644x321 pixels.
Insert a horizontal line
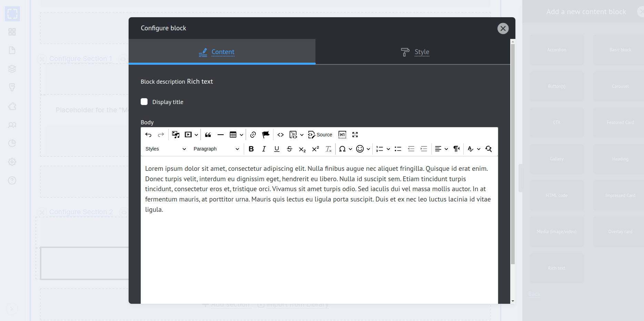pos(221,135)
